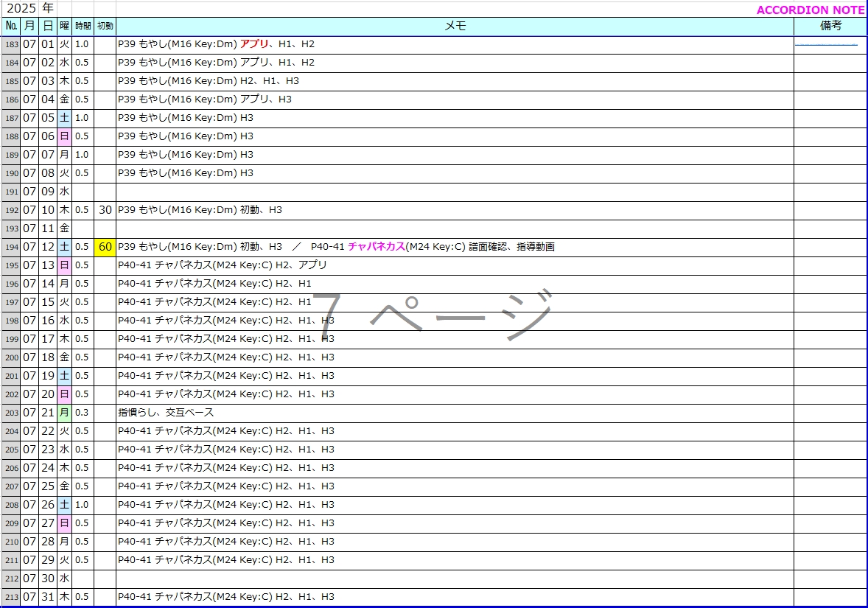The height and width of the screenshot is (608, 868).
Task: Select row number 213 cell
Action: click(x=12, y=598)
